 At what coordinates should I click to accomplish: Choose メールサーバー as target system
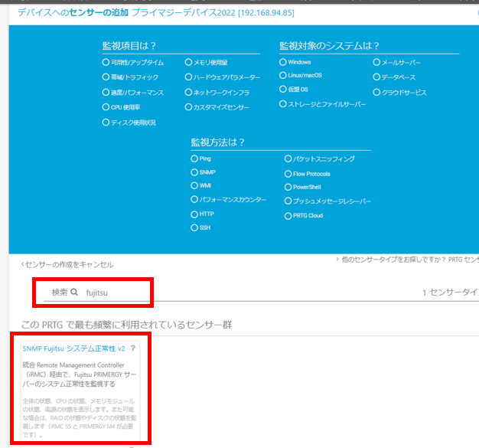[x=376, y=62]
